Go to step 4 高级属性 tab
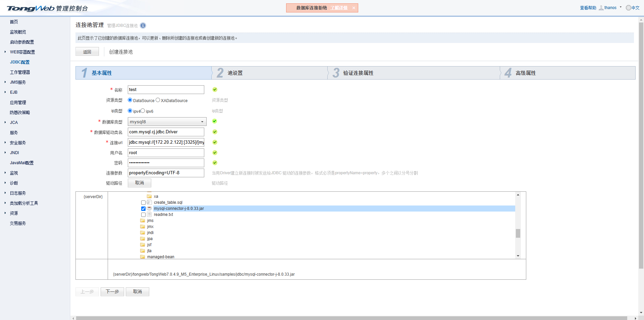 [568, 73]
